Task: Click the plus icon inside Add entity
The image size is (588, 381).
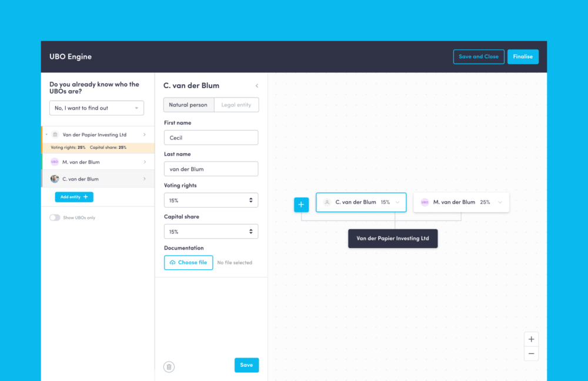Action: (85, 197)
